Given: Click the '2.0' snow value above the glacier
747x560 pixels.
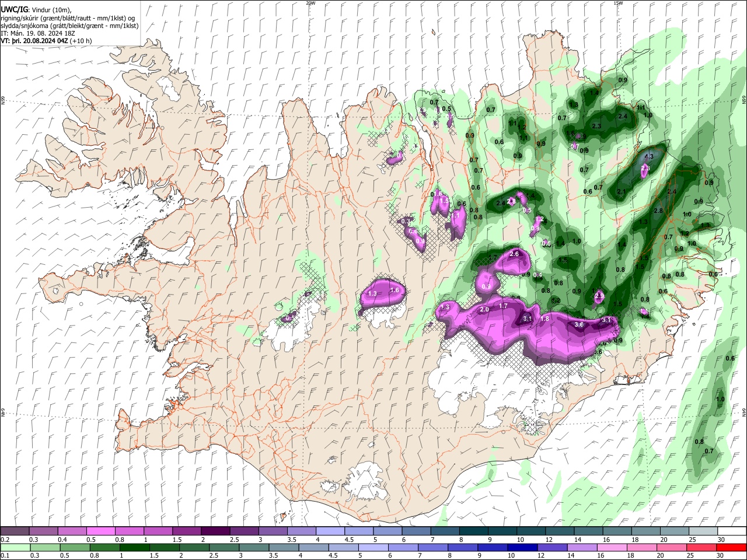Looking at the screenshot, I should click(x=484, y=310).
